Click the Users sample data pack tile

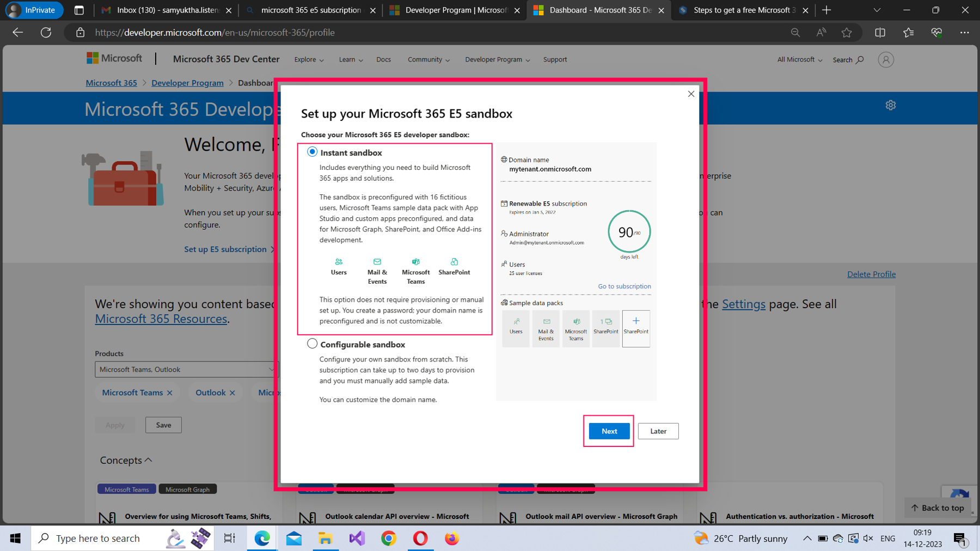[516, 328]
